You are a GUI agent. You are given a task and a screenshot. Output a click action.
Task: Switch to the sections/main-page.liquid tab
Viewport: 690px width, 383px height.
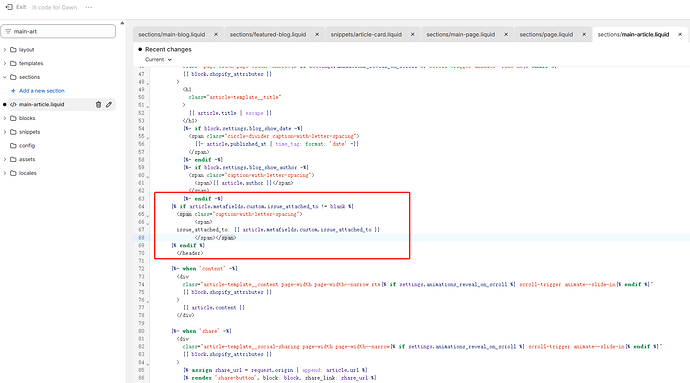pyautogui.click(x=460, y=34)
